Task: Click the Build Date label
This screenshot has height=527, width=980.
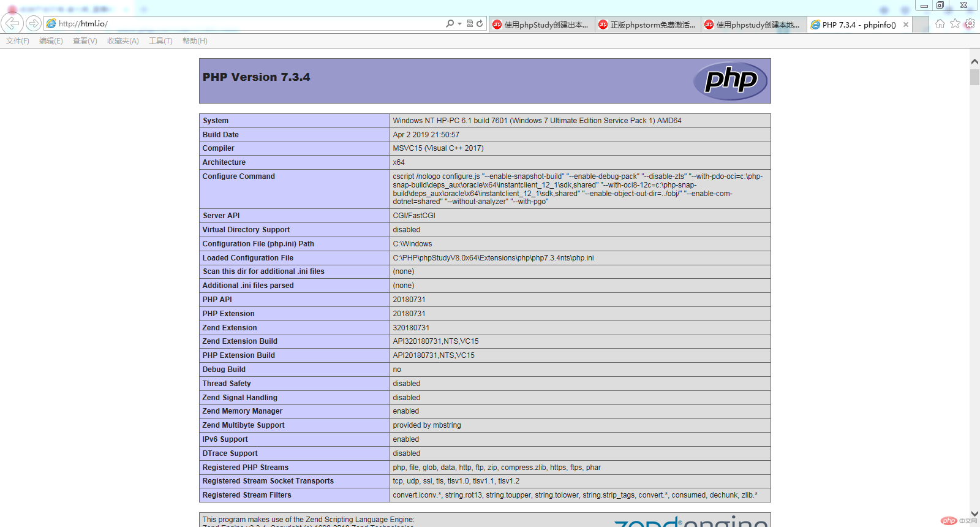Action: tap(221, 135)
